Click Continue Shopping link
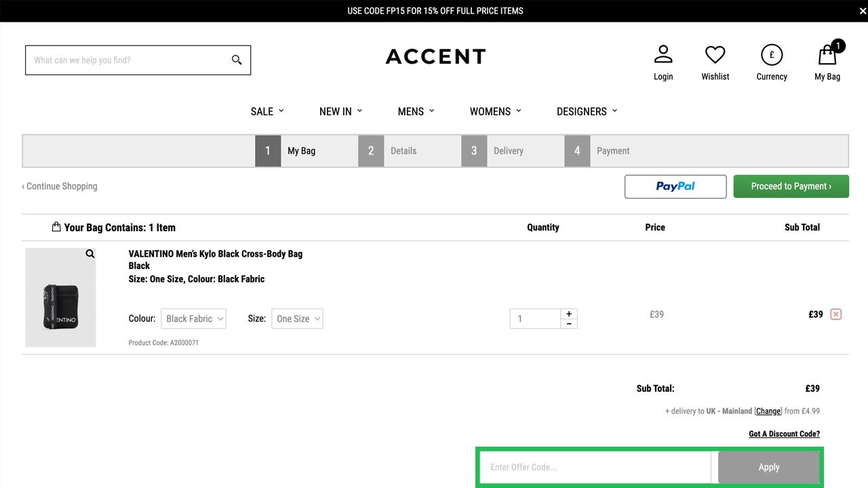Screen dimensions: 868x488 pos(60,186)
